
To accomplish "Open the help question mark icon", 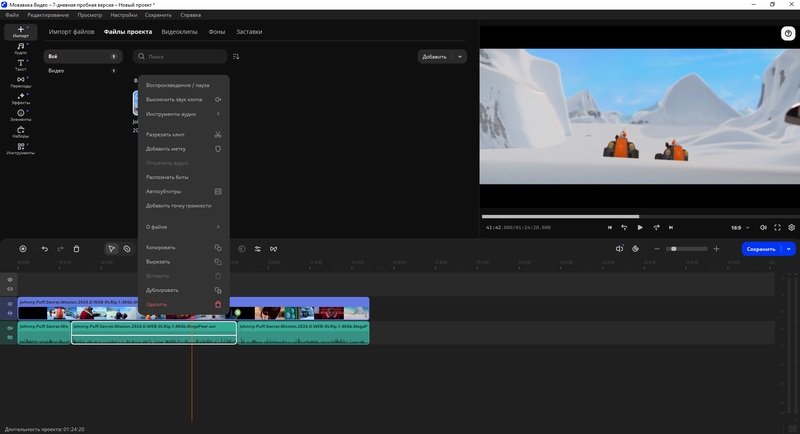I will point(788,34).
